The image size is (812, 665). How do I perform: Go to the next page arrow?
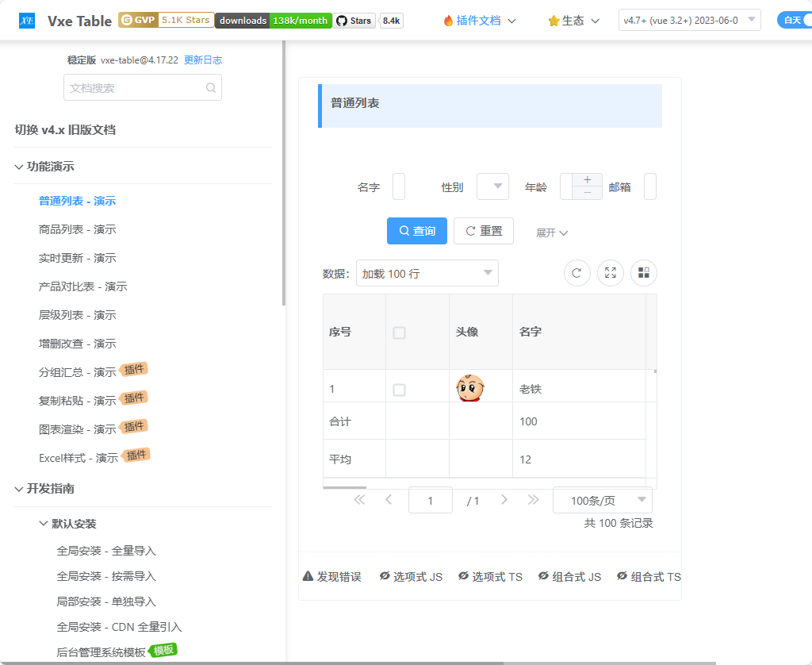(x=504, y=500)
